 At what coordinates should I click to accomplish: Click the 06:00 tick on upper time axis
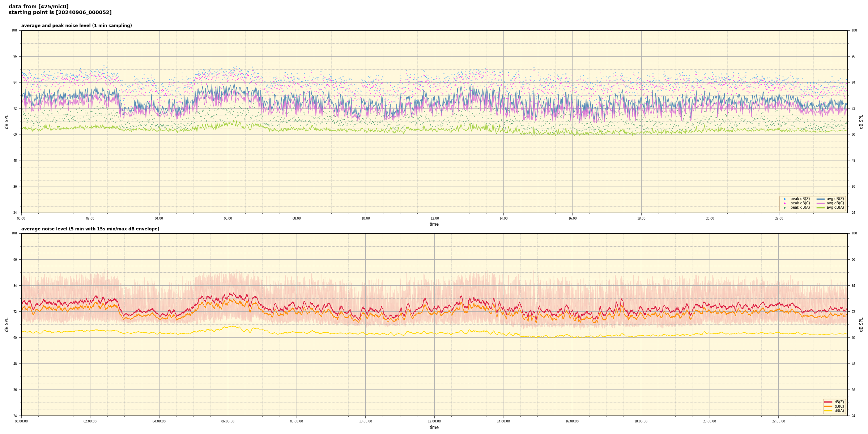(228, 218)
